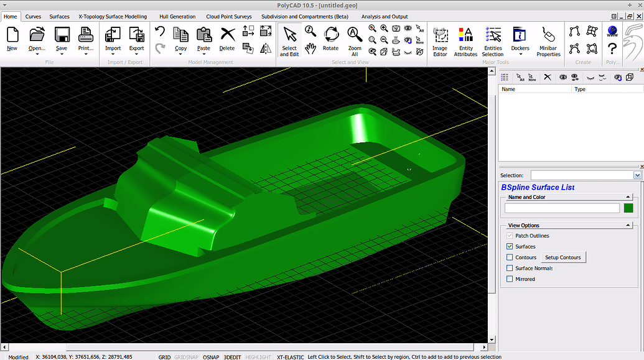Click Name column header in entity list

pos(534,89)
